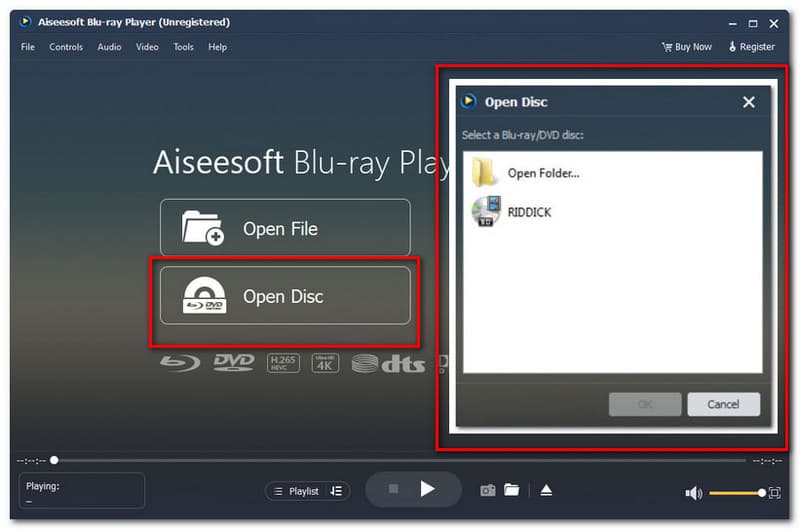The height and width of the screenshot is (530, 800).
Task: Close the Blu-ray Player main window
Action: pyautogui.click(x=773, y=23)
